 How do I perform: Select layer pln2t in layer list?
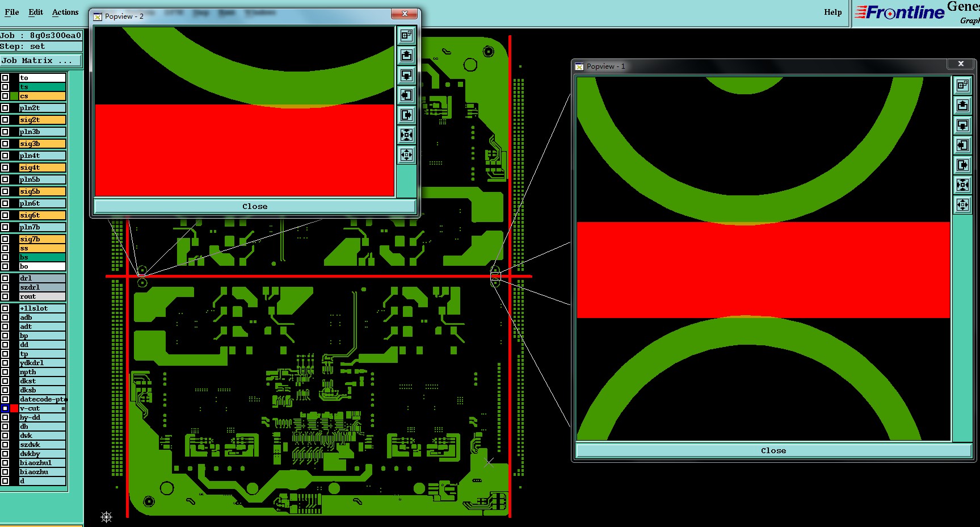(43, 108)
